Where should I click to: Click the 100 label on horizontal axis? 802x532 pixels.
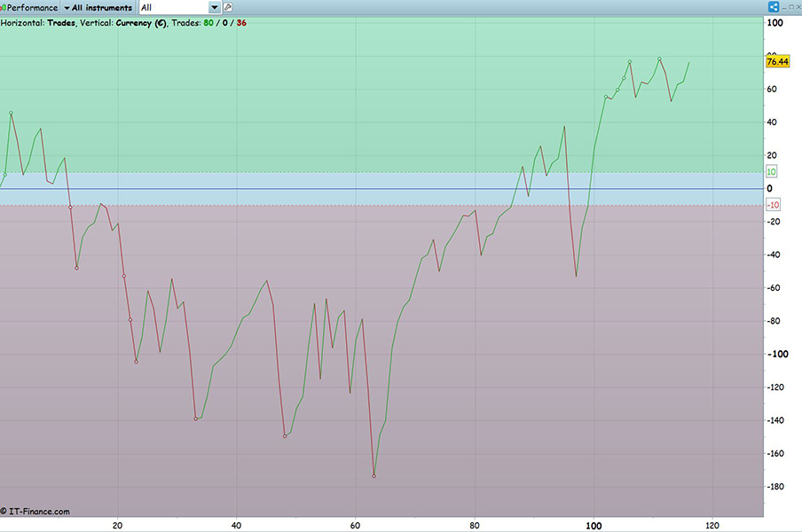(594, 526)
